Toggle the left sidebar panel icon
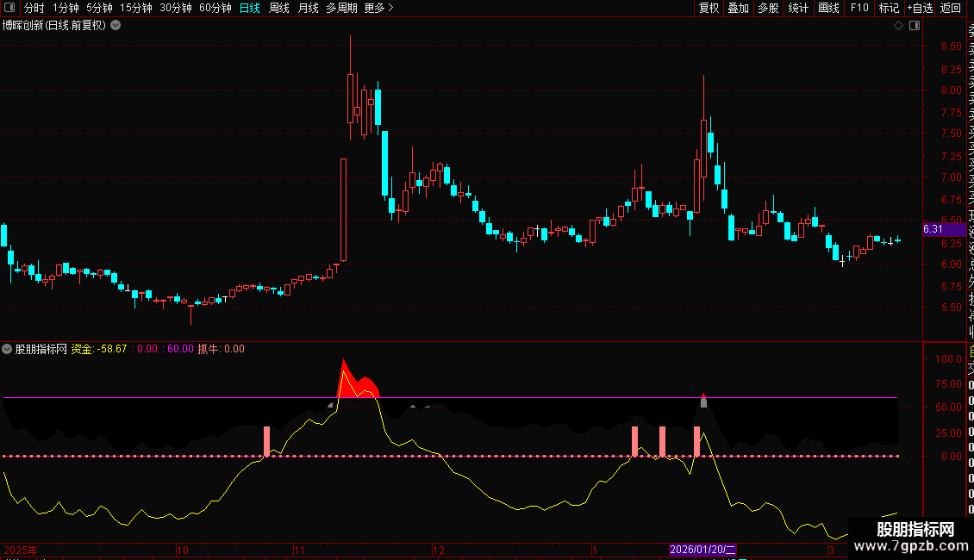Screen dimensions: 974x560 click(9, 8)
